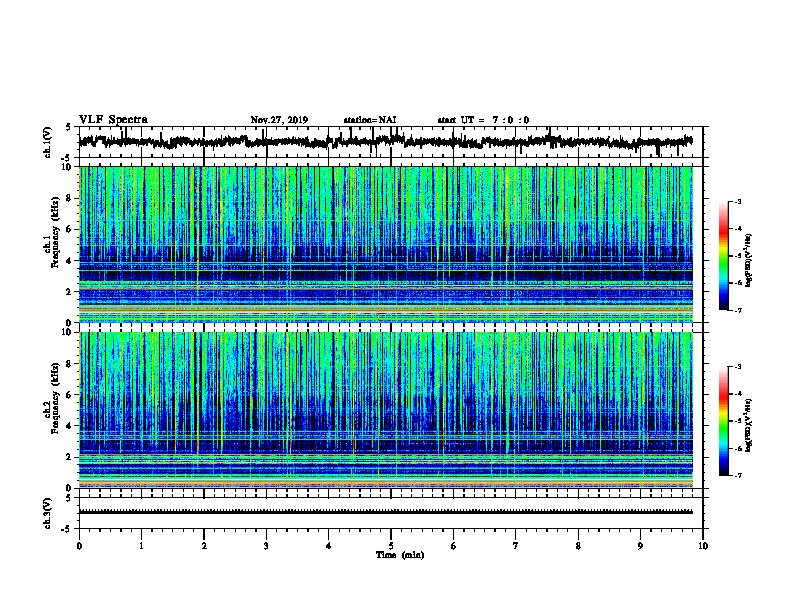
Task: Click the "5" tick on ch.3(V) axis
Action: [69, 498]
